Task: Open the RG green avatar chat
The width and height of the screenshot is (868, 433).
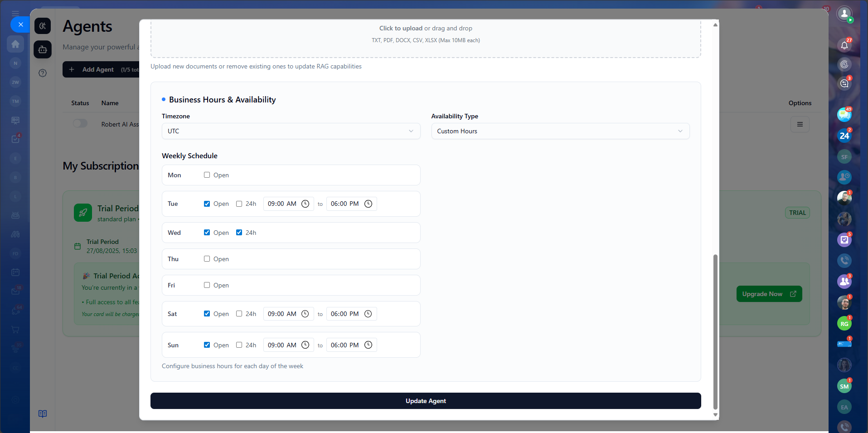Action: coord(844,324)
